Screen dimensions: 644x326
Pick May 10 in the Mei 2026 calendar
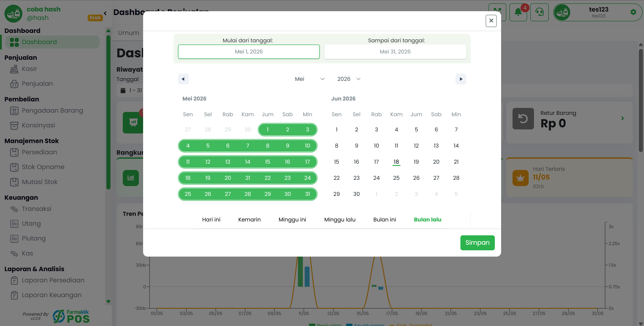coord(307,146)
